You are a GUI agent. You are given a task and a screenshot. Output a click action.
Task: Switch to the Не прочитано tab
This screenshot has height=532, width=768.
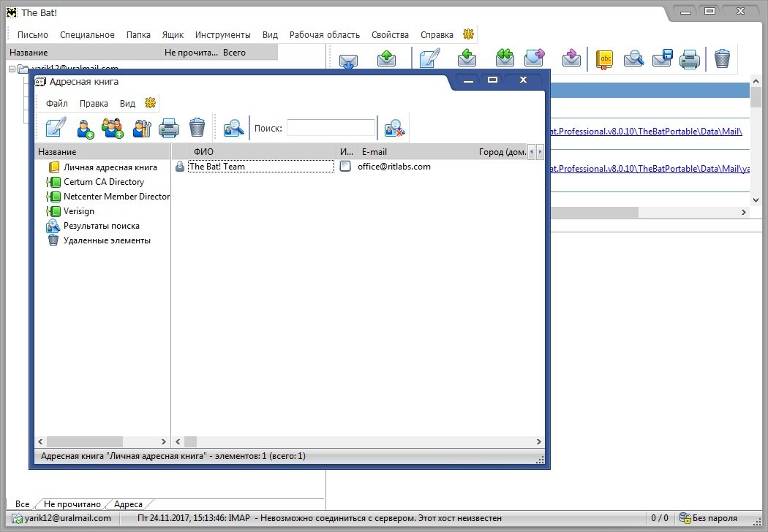click(x=72, y=504)
